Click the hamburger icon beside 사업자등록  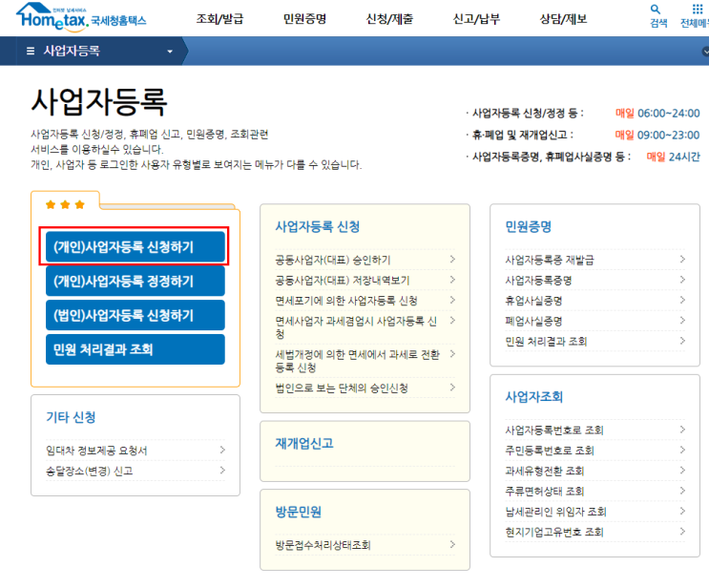point(31,52)
